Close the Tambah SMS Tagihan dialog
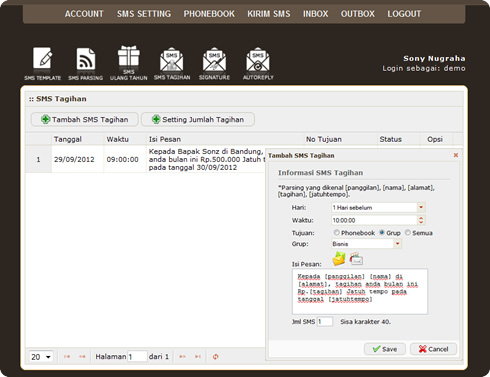The width and height of the screenshot is (490, 377). (456, 155)
